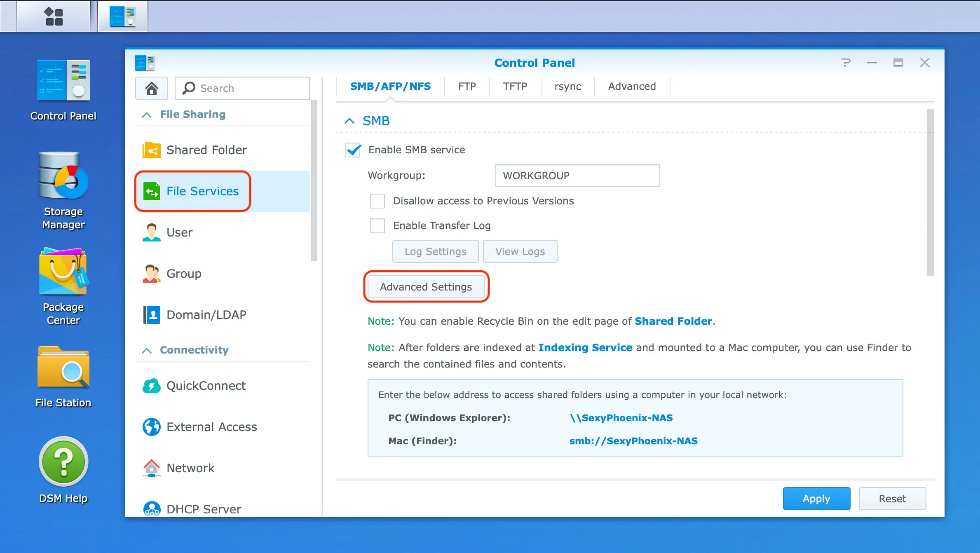The height and width of the screenshot is (553, 980).
Task: Switch to the FTP tab
Action: pos(467,86)
